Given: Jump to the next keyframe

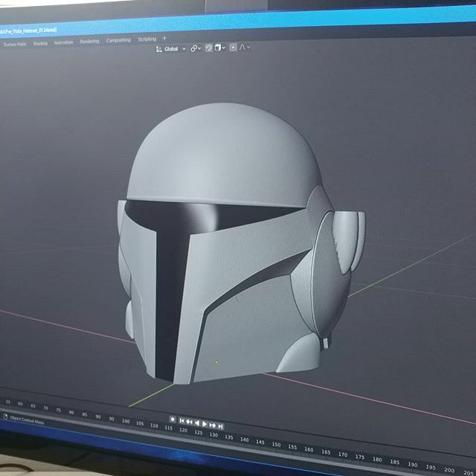Looking at the screenshot, I should (213, 425).
